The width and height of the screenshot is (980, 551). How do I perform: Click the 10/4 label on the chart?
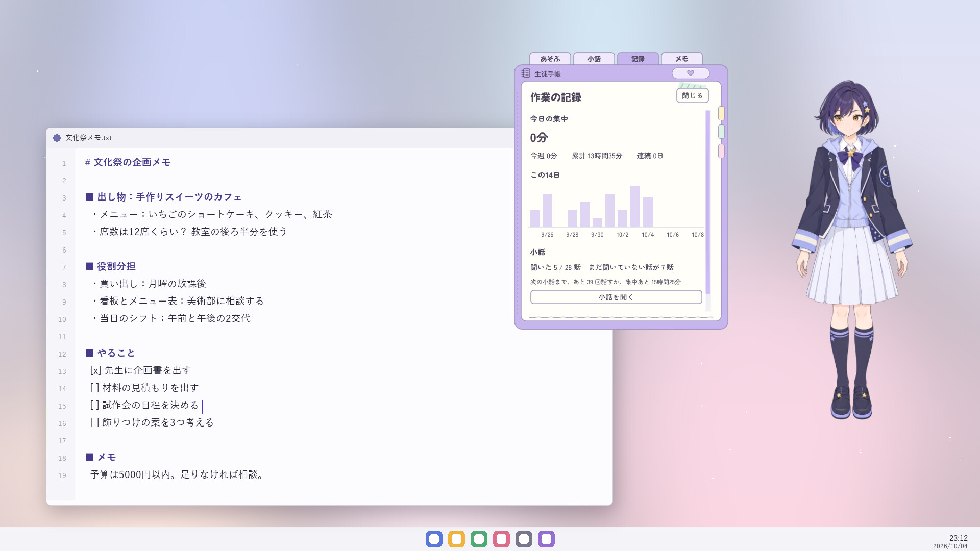(648, 235)
